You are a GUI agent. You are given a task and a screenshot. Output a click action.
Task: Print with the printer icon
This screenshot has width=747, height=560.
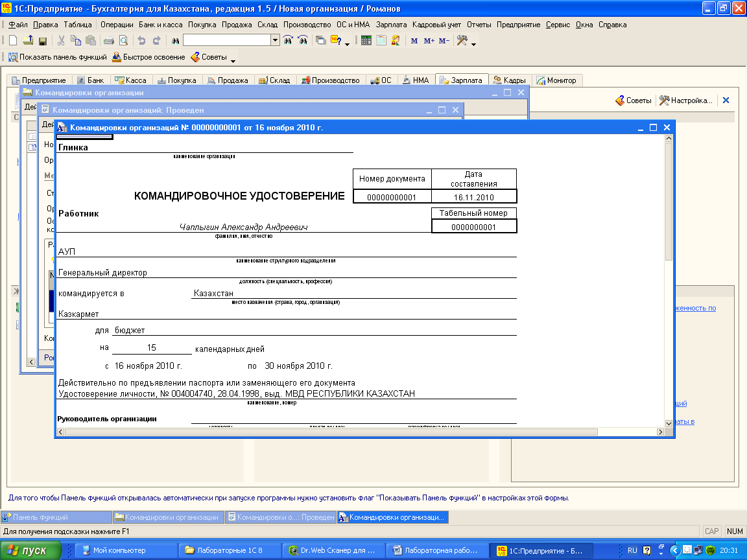coord(109,41)
